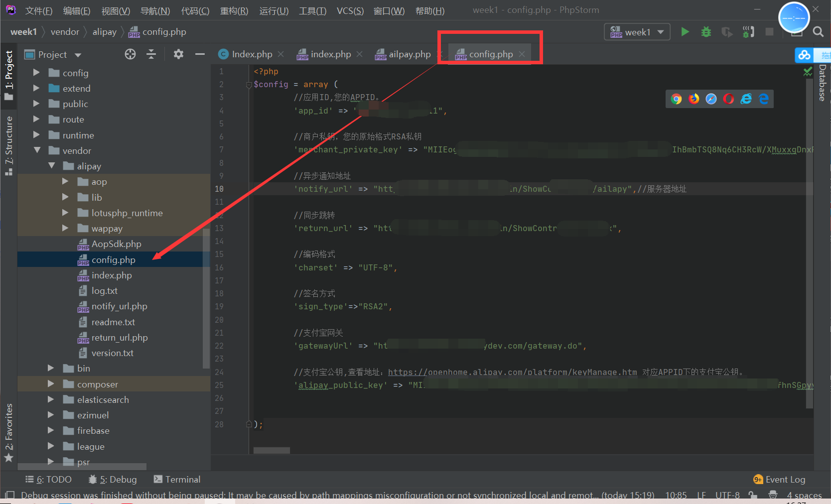Viewport: 831px width, 504px height.
Task: Select return_url.php file
Action: pyautogui.click(x=120, y=338)
